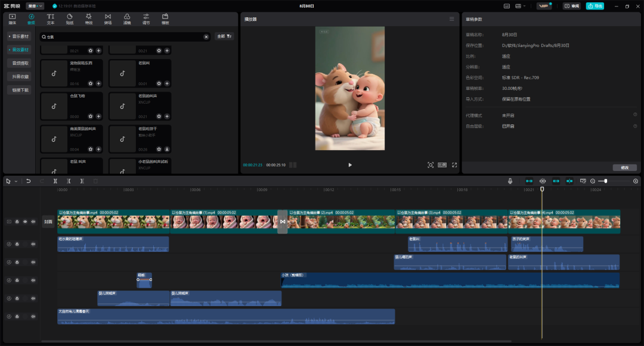Screen dimensions: 644x346
Task: Download the 老鼠吃饼干 sound effect
Action: 167,149
